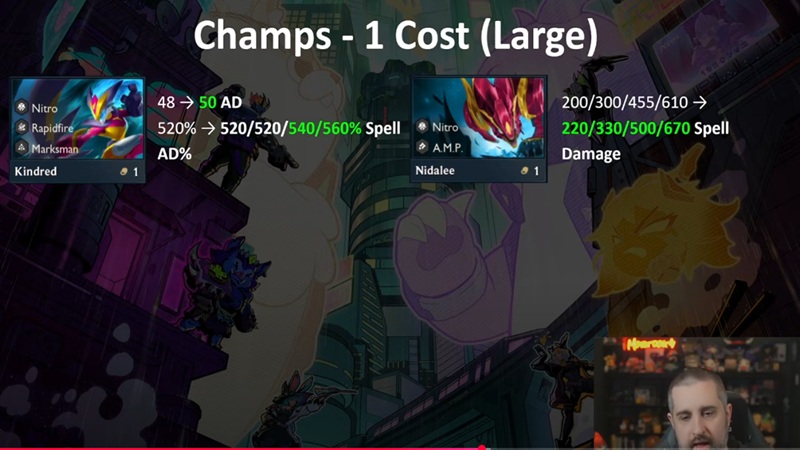Click the neon sign in webcam overlay
Screen dimensions: 800x450
click(x=651, y=344)
